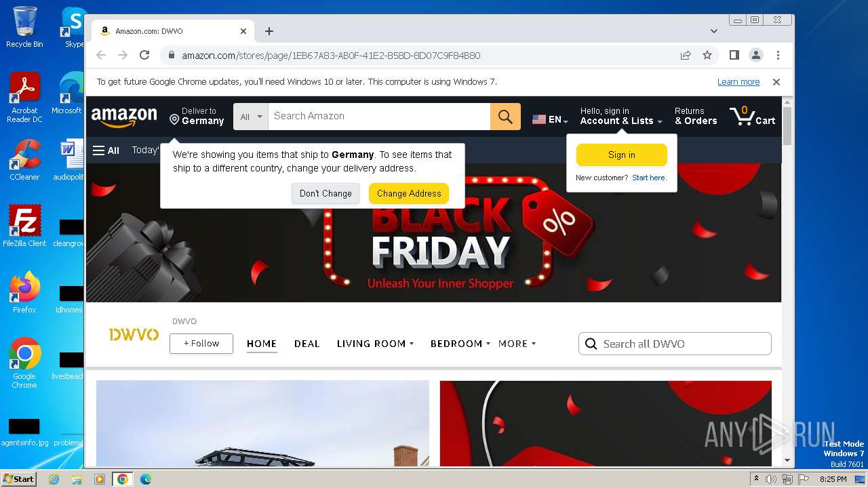This screenshot has height=488, width=868.
Task: Click the gazebo product image tile
Action: pyautogui.click(x=262, y=423)
